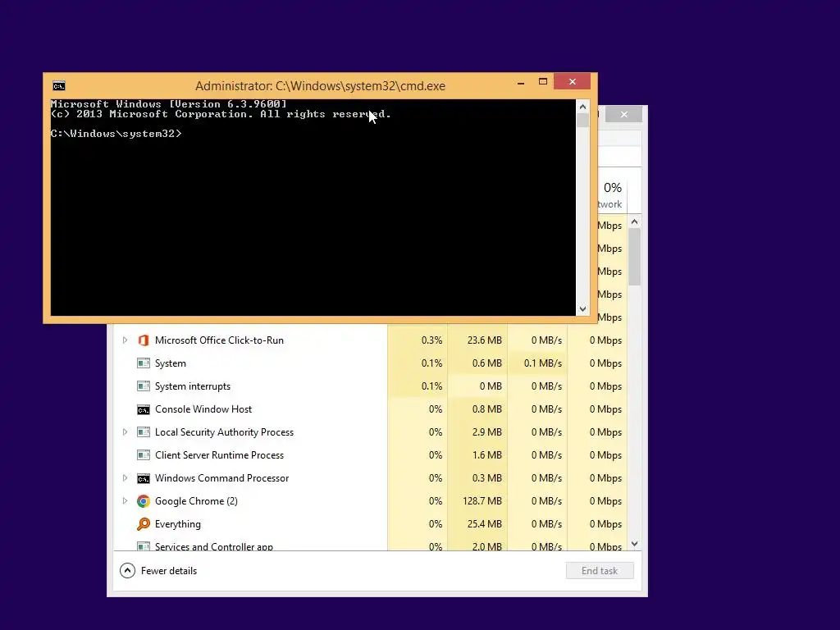Click Services and Controller app icon
The height and width of the screenshot is (630, 840).
(x=143, y=546)
